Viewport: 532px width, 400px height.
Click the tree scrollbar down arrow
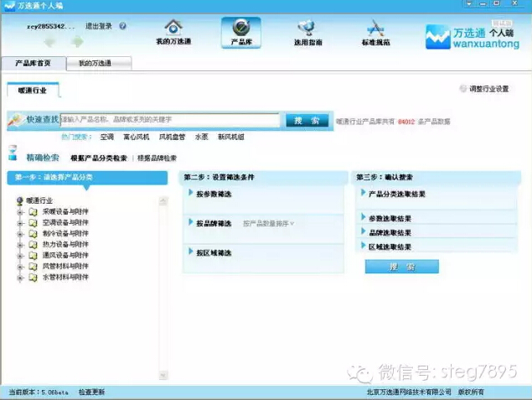pyautogui.click(x=163, y=375)
